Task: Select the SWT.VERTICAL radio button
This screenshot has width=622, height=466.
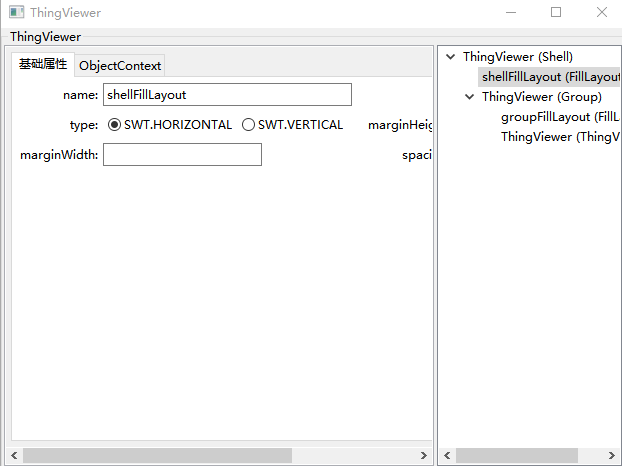Action: click(248, 125)
